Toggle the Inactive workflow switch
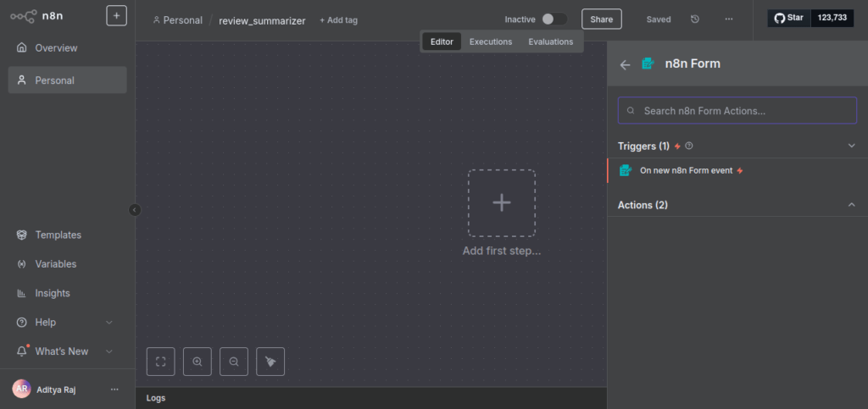The image size is (868, 409). [554, 19]
